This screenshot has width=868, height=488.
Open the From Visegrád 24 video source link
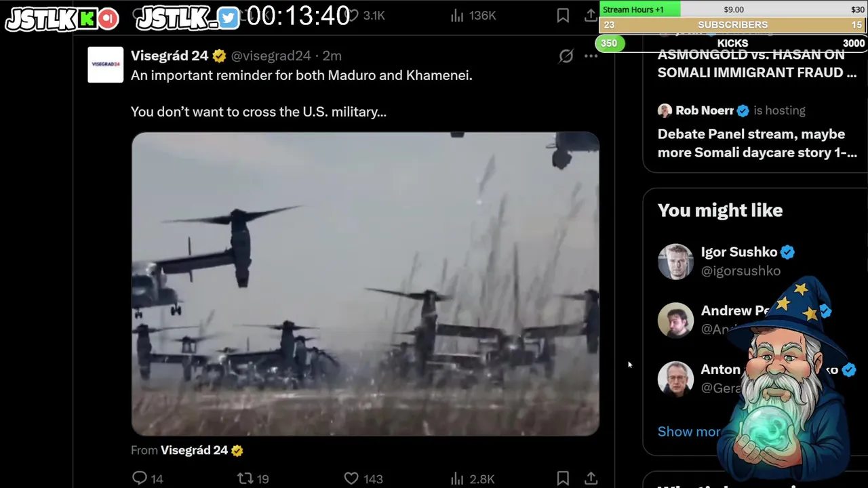click(187, 450)
